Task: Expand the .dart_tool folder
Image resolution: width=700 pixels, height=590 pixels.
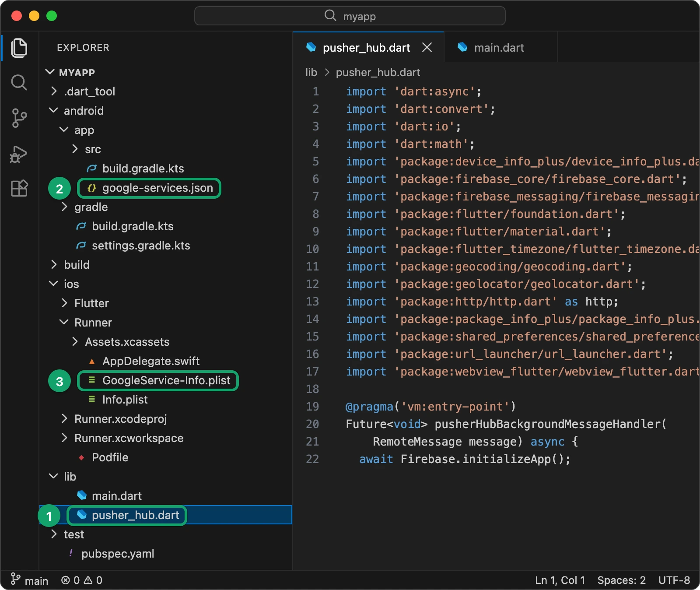Action: 54,91
